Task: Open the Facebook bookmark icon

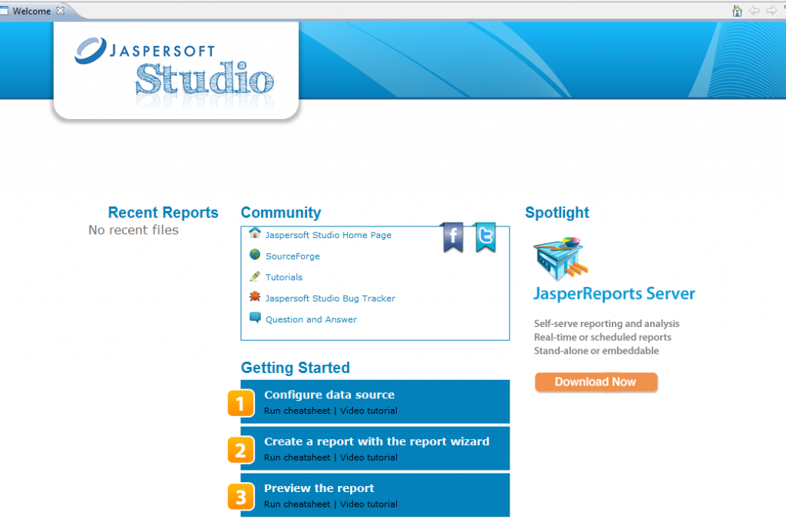Action: tap(453, 236)
